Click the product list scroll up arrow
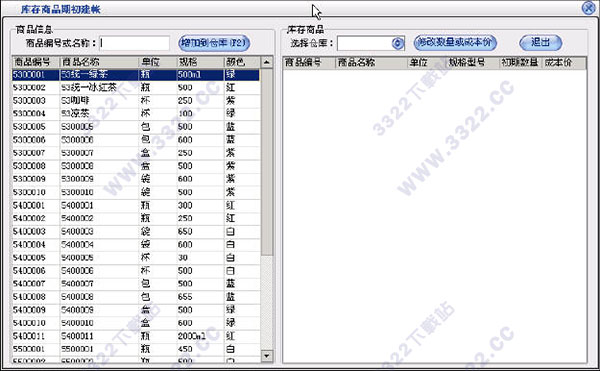Image resolution: width=600 pixels, height=371 pixels. tap(267, 62)
